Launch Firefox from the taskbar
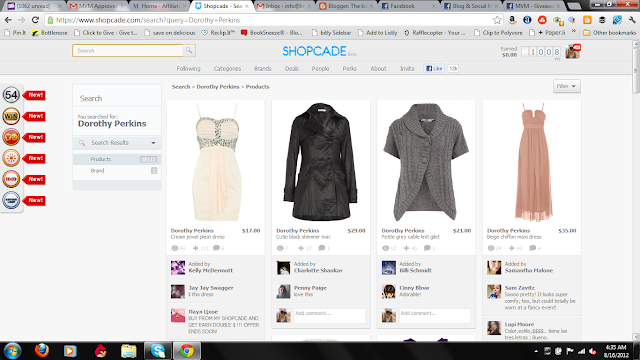Image resolution: width=640 pixels, height=360 pixels. pyautogui.click(x=42, y=351)
